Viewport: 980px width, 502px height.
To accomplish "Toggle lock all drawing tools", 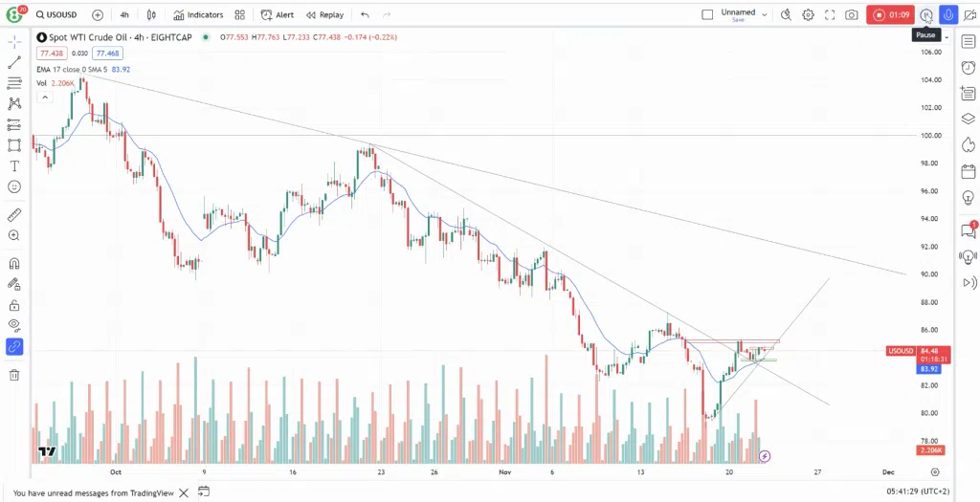I will 14,305.
